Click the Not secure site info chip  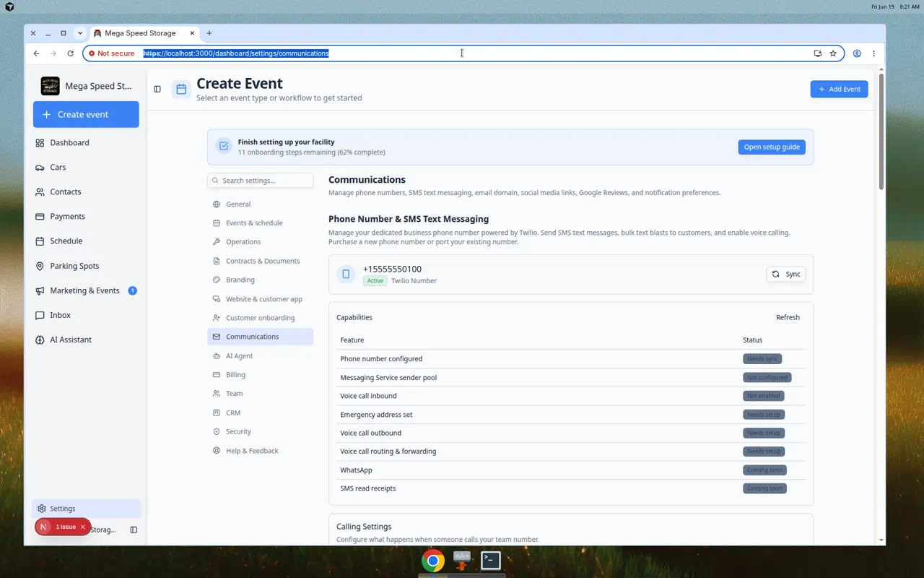click(112, 53)
